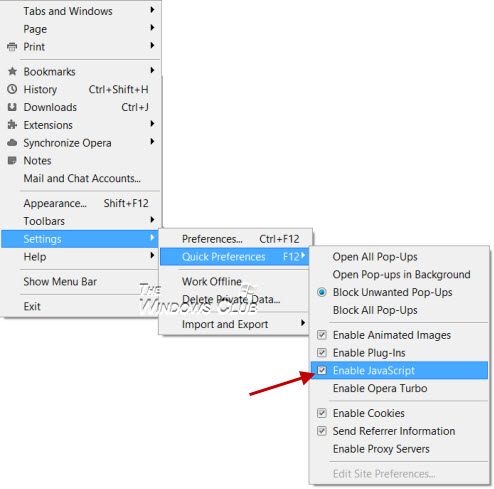This screenshot has height=489, width=494.
Task: Click the printer icon beside Print
Action: point(12,47)
